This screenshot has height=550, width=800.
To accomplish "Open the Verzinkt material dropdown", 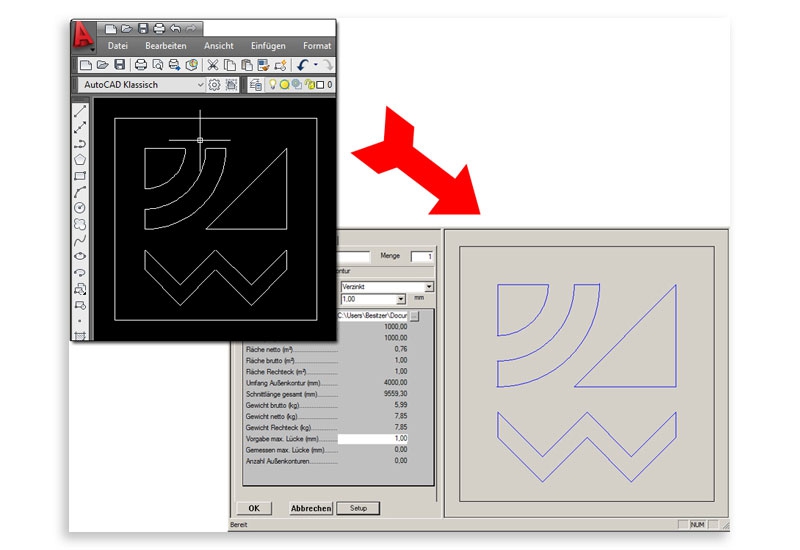I will click(429, 287).
